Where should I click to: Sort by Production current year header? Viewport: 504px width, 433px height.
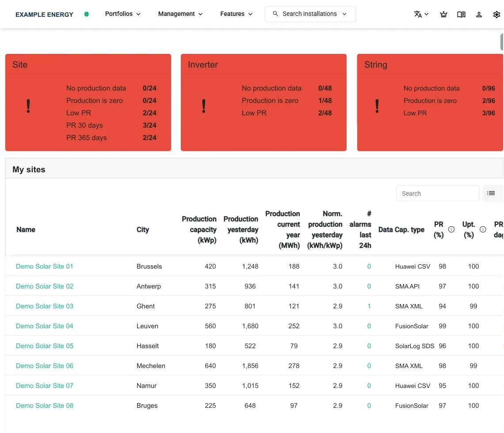283,230
